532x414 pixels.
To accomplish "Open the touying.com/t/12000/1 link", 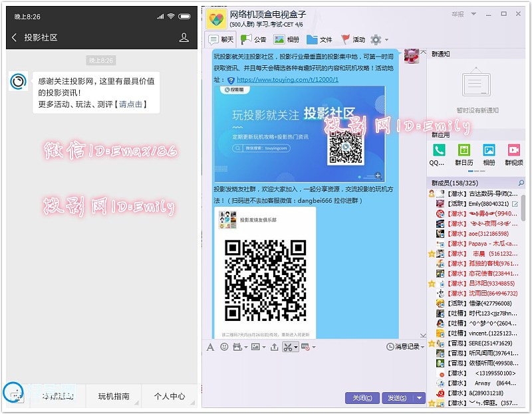I will coord(287,79).
